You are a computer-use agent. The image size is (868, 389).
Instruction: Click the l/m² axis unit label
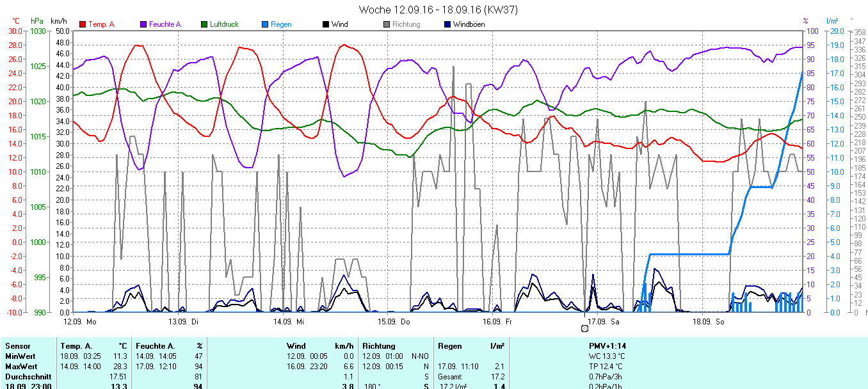pos(833,21)
